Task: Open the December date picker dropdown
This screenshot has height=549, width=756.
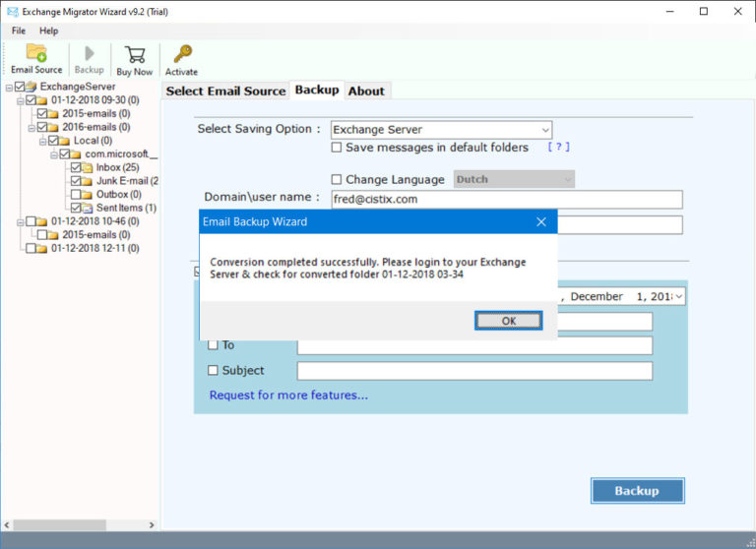Action: pyautogui.click(x=679, y=296)
